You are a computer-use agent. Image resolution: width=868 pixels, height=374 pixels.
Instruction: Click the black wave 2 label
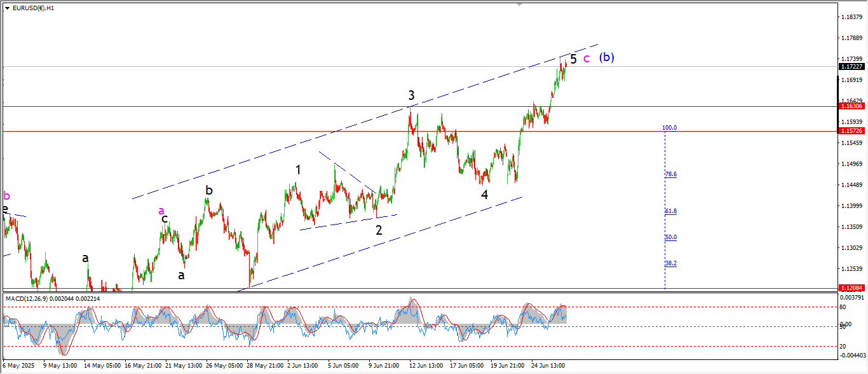[379, 230]
